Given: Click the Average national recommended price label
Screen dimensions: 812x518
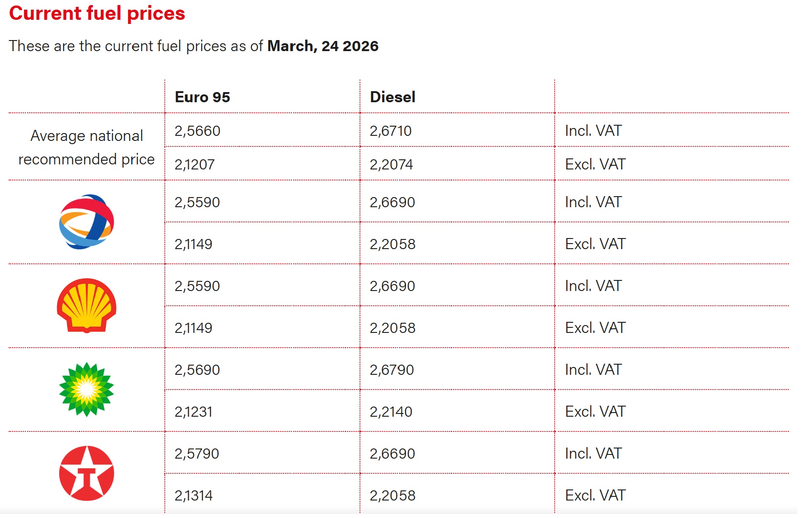Looking at the screenshot, I should (x=87, y=147).
